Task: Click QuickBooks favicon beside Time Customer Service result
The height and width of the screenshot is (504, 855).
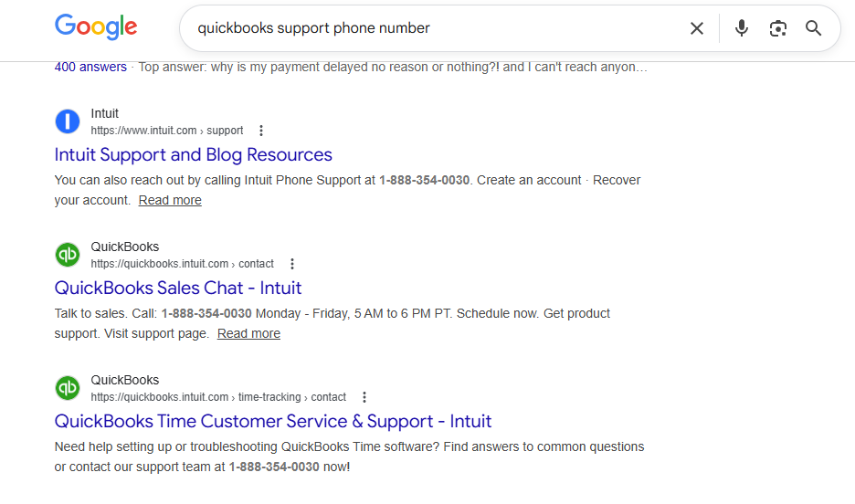Action: [x=68, y=388]
